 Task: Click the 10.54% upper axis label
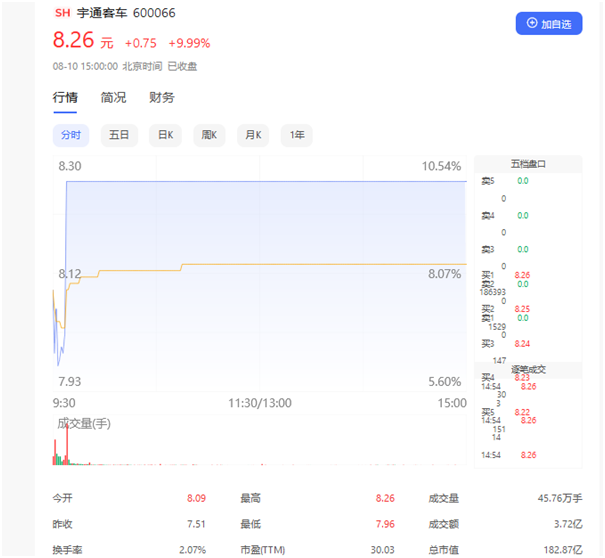[x=441, y=166]
